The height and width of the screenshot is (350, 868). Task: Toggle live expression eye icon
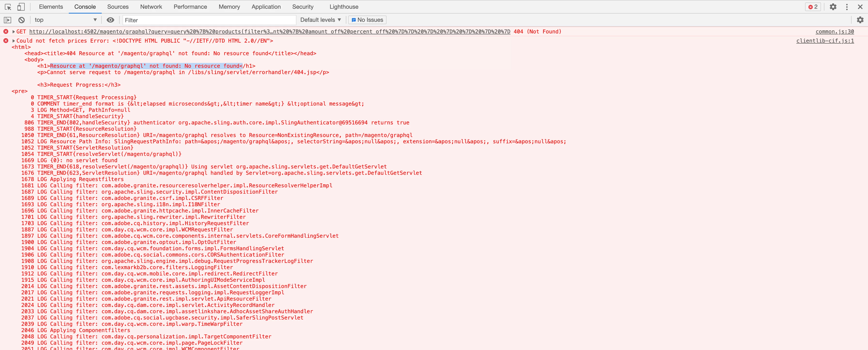point(110,20)
